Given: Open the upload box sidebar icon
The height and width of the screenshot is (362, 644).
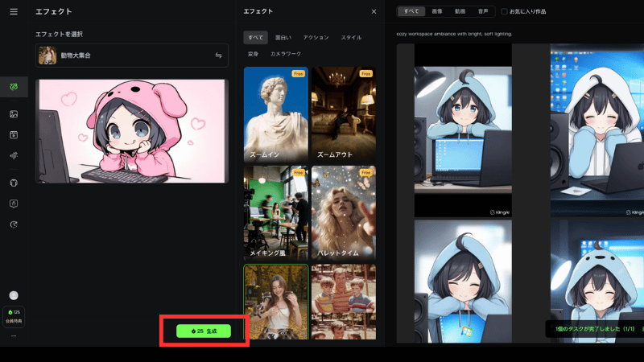Looking at the screenshot, I should pyautogui.click(x=14, y=204).
